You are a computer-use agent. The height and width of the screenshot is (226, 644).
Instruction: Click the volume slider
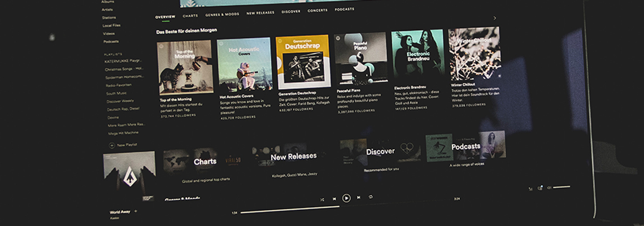562,186
